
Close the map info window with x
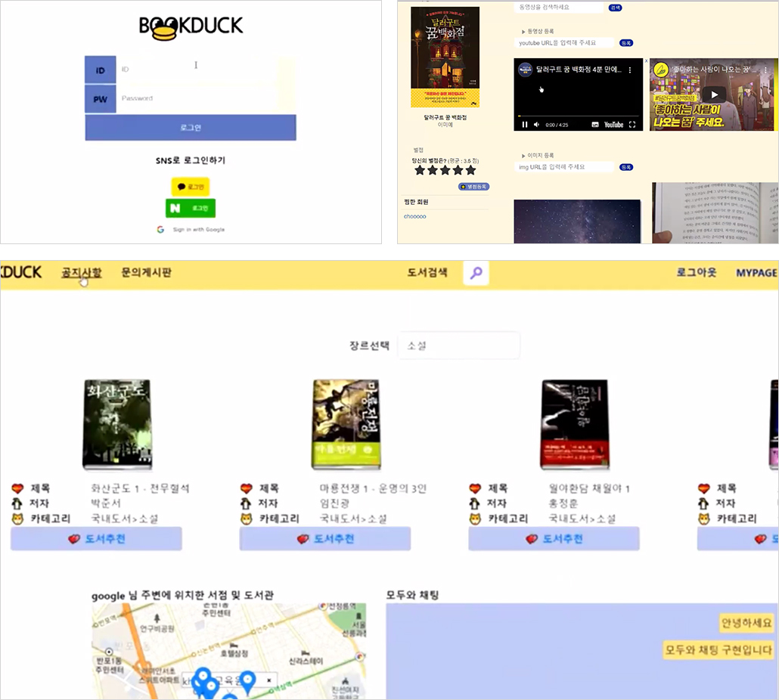click(268, 680)
